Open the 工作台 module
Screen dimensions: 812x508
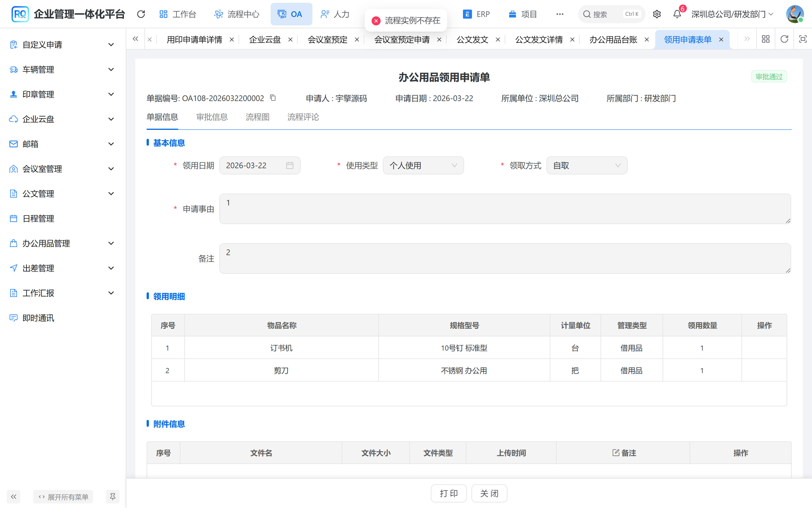(178, 14)
